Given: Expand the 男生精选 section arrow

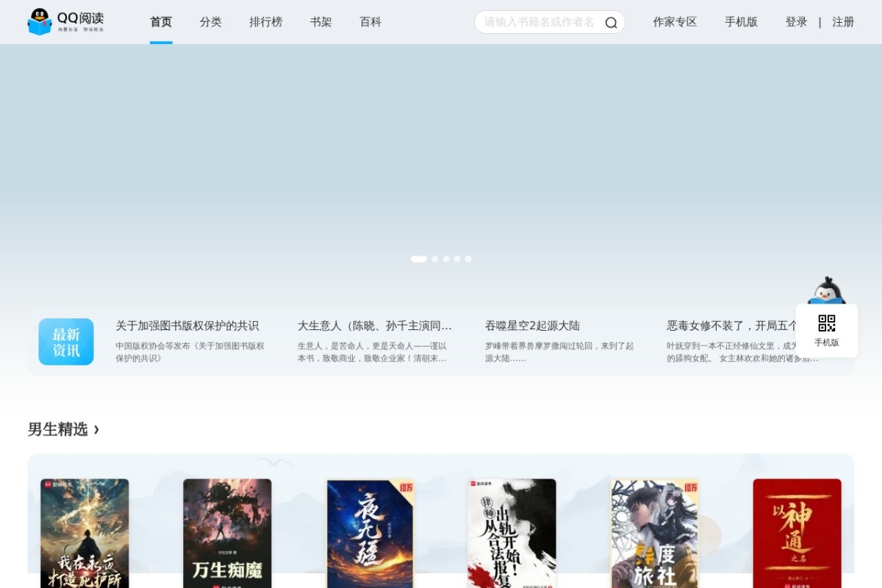Looking at the screenshot, I should click(x=96, y=429).
